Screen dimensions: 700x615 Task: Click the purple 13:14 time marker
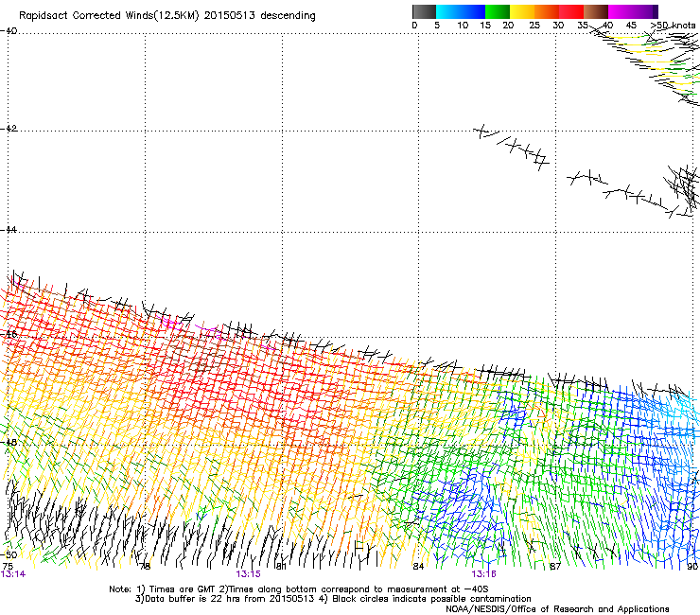click(x=13, y=574)
